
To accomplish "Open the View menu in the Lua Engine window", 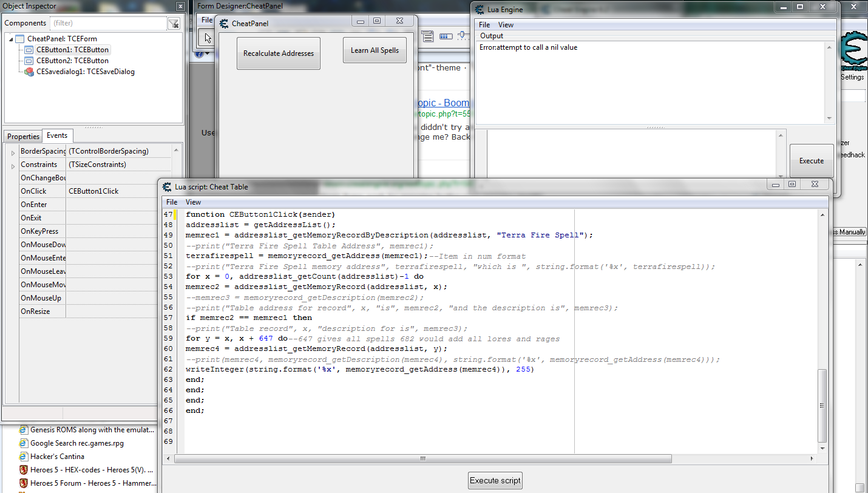I will click(x=506, y=24).
